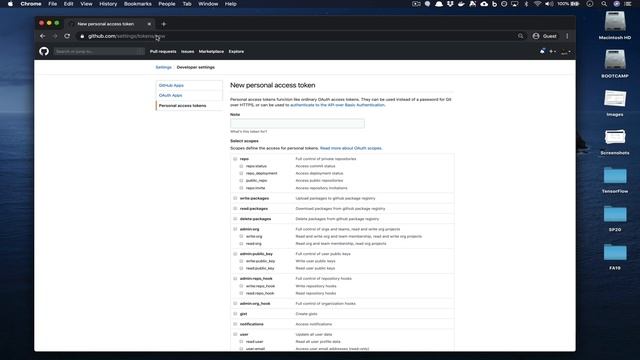
Task: Check the read:packages scope
Action: [x=235, y=209]
